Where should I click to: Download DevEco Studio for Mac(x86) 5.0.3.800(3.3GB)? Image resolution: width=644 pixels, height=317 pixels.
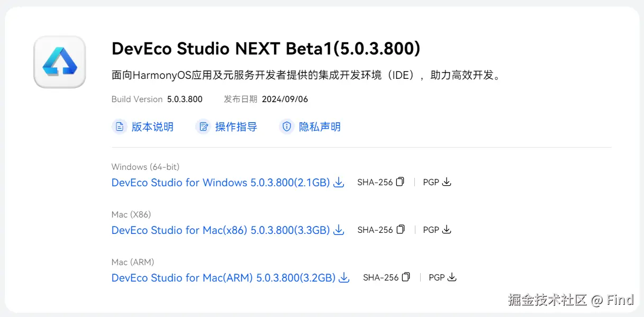point(221,230)
